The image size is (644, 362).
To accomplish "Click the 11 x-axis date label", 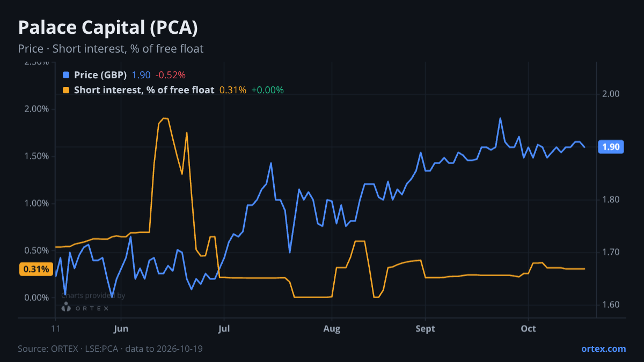I will pos(55,329).
